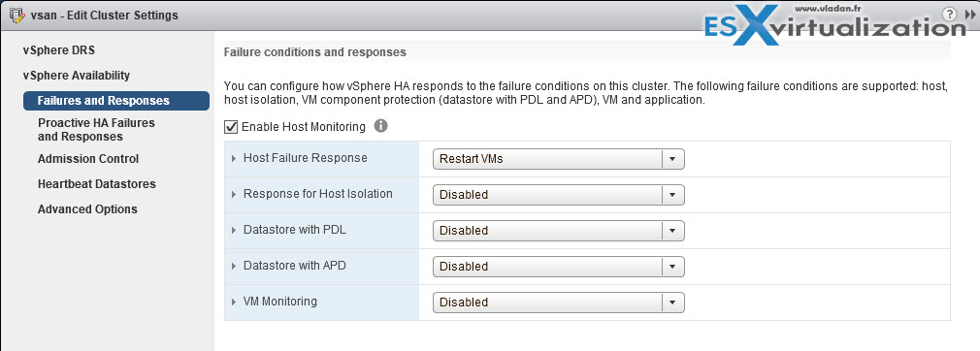980x351 pixels.
Task: Toggle the Enable Host Monitoring checkbox
Action: pyautogui.click(x=231, y=127)
